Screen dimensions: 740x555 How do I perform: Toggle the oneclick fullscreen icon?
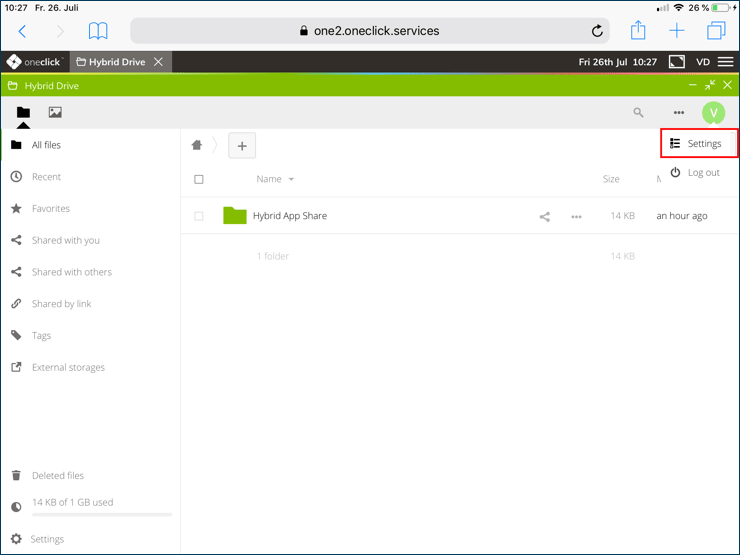677,62
